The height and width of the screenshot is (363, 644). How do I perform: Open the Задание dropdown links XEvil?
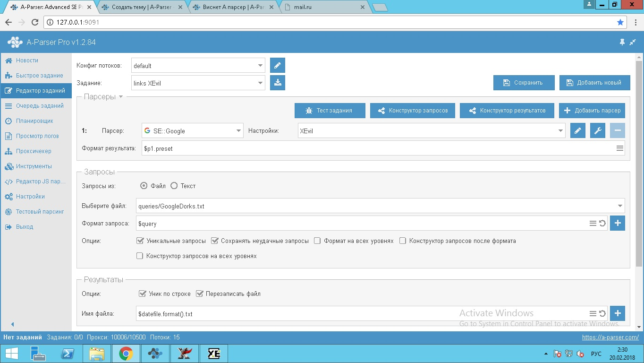198,83
